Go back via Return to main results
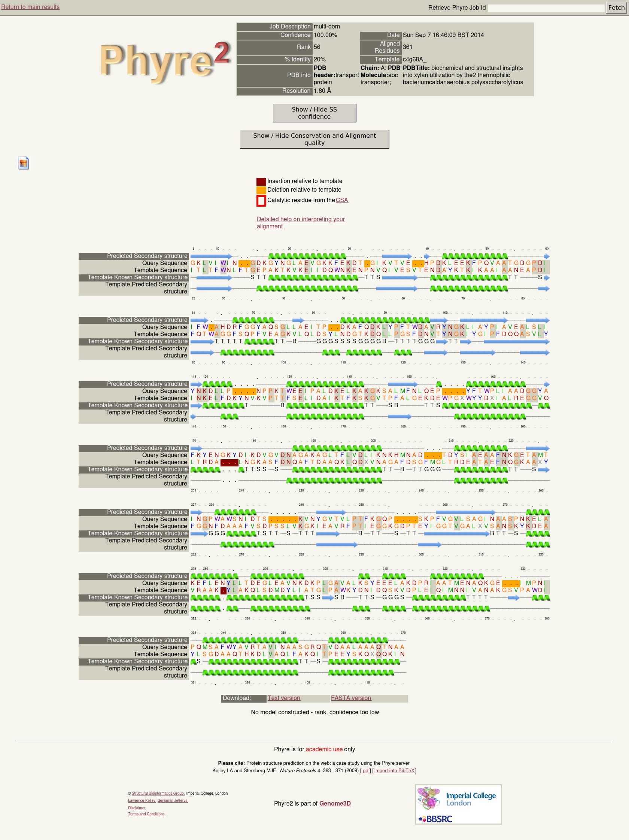This screenshot has width=629, height=840. pos(30,7)
